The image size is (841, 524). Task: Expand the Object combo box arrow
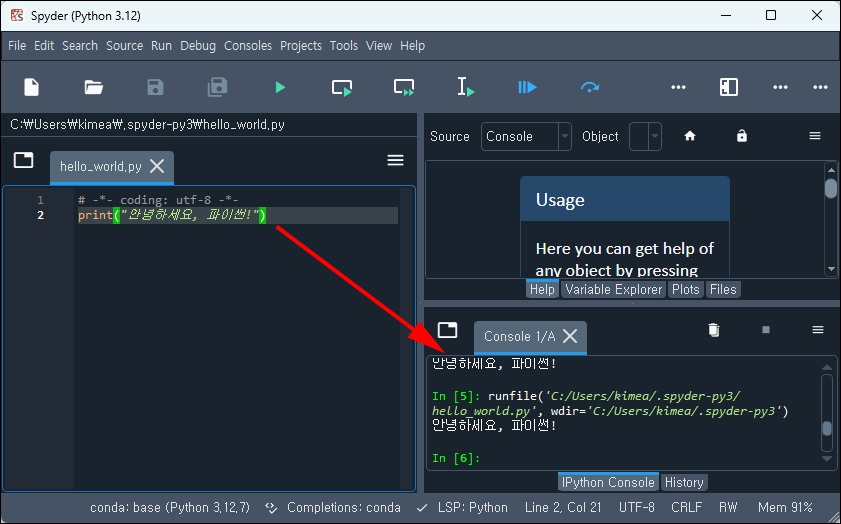tap(654, 137)
